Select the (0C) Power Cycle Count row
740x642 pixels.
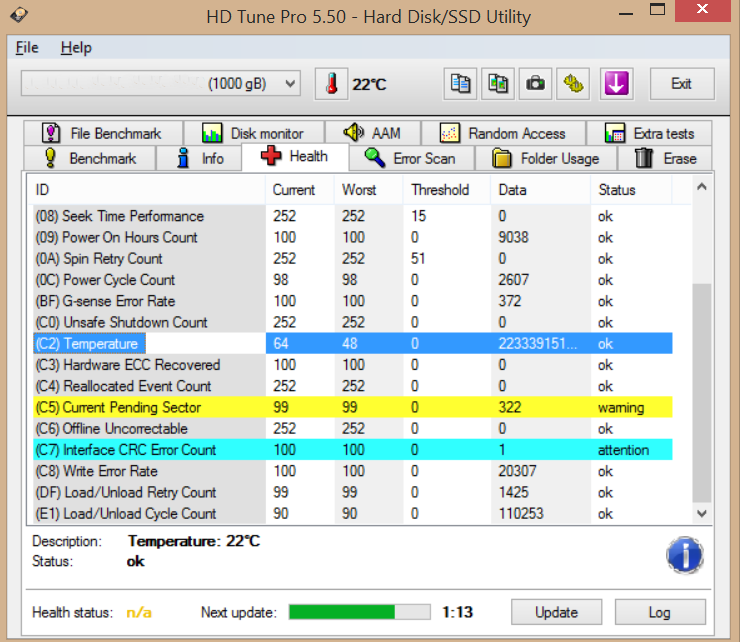(x=353, y=280)
